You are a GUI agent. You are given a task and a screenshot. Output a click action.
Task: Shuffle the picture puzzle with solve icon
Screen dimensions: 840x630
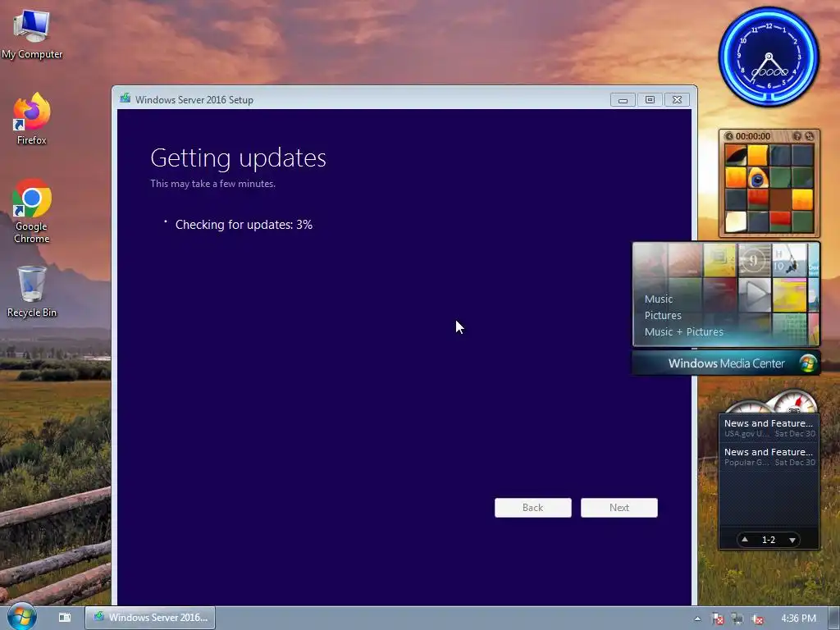tap(810, 136)
